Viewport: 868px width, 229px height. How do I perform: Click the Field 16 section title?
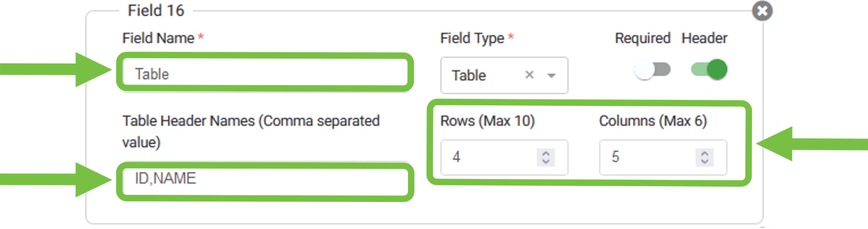[156, 10]
